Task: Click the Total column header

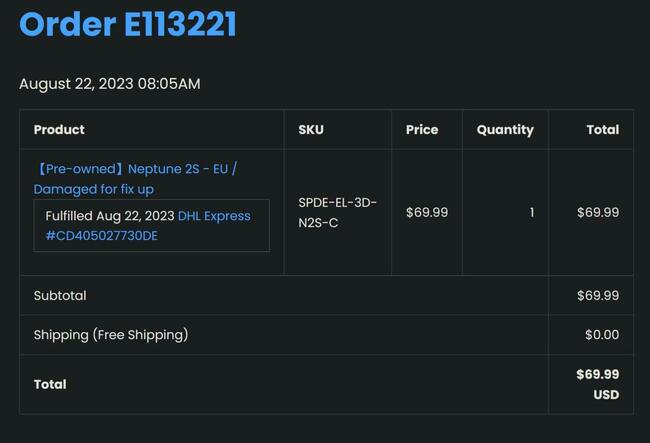Action: [603, 130]
